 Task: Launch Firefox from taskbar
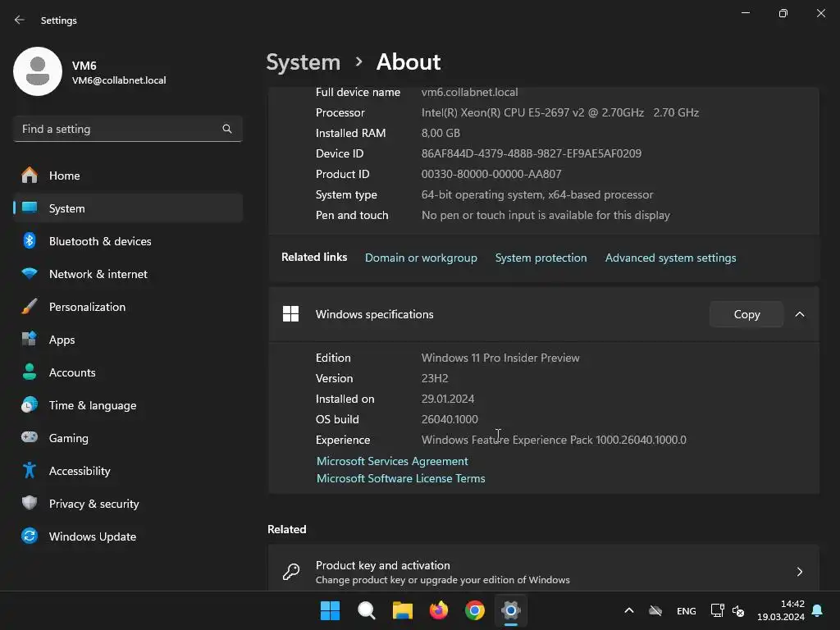point(439,610)
